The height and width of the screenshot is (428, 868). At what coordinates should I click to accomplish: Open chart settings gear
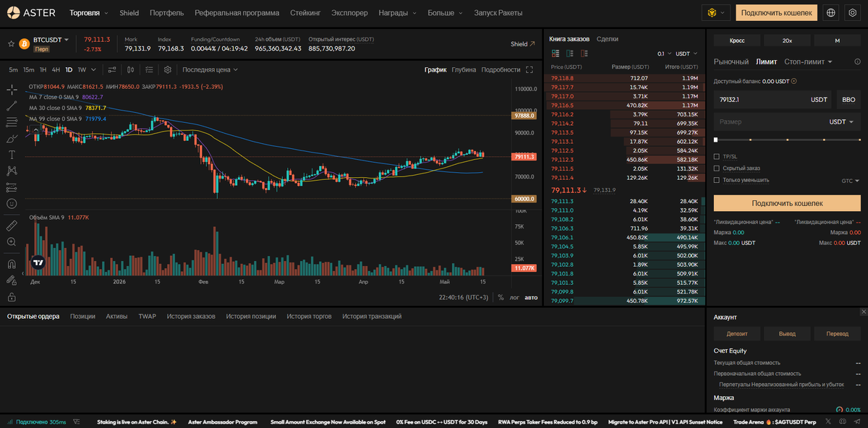(168, 70)
